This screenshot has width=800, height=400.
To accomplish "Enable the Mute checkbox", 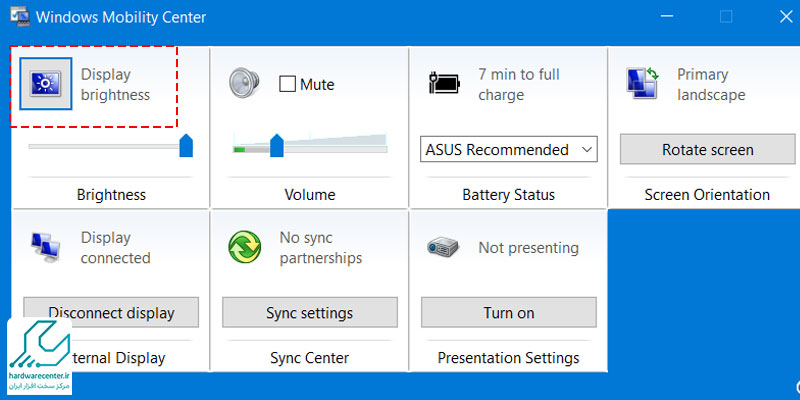I will coord(287,84).
